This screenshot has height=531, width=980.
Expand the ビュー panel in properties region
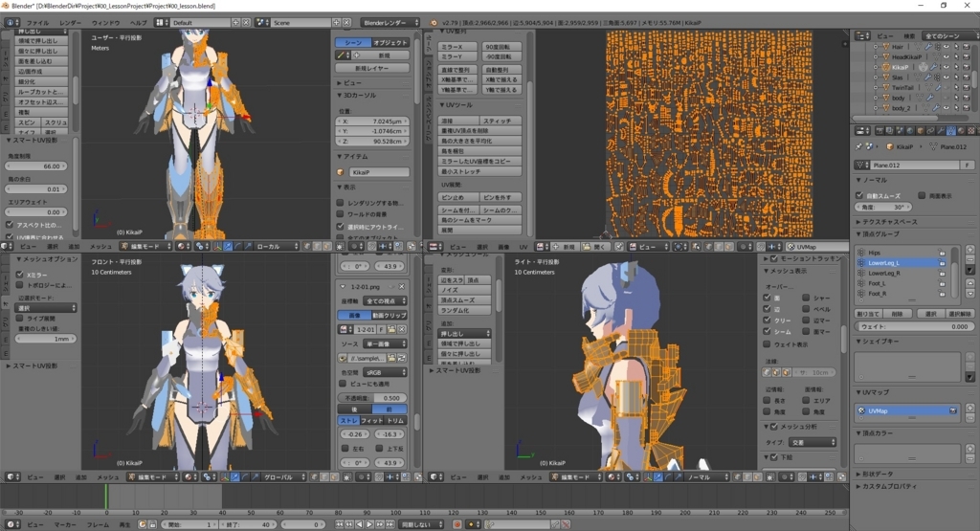point(350,82)
